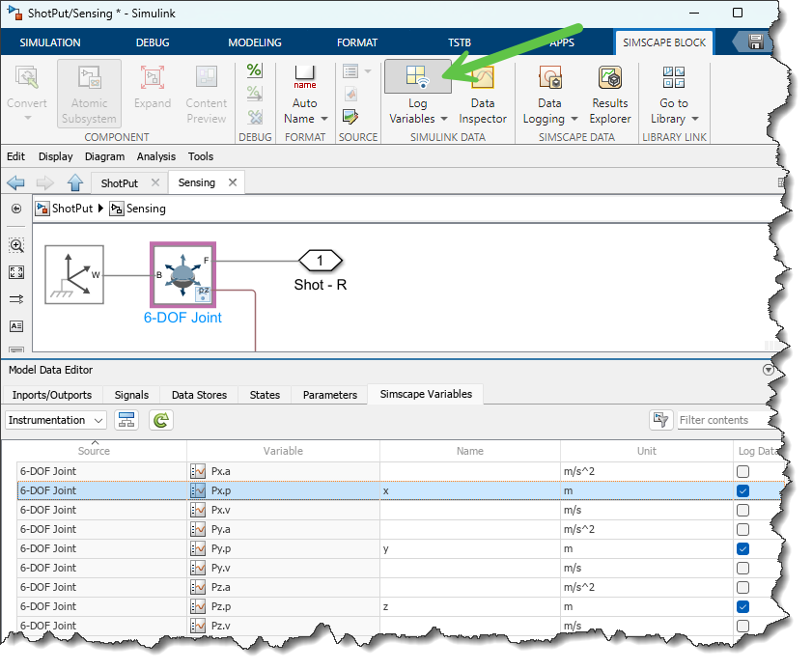
Task: Expand the Convert dropdown arrow
Action: click(26, 118)
